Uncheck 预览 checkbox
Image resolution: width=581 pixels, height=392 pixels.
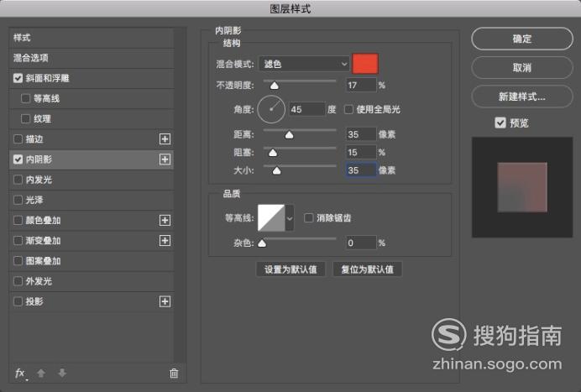pyautogui.click(x=500, y=123)
